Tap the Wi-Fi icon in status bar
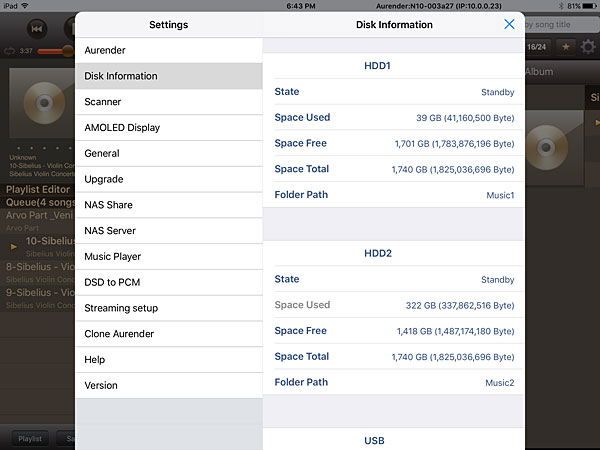Viewport: 600px width, 450px height. click(x=25, y=5)
